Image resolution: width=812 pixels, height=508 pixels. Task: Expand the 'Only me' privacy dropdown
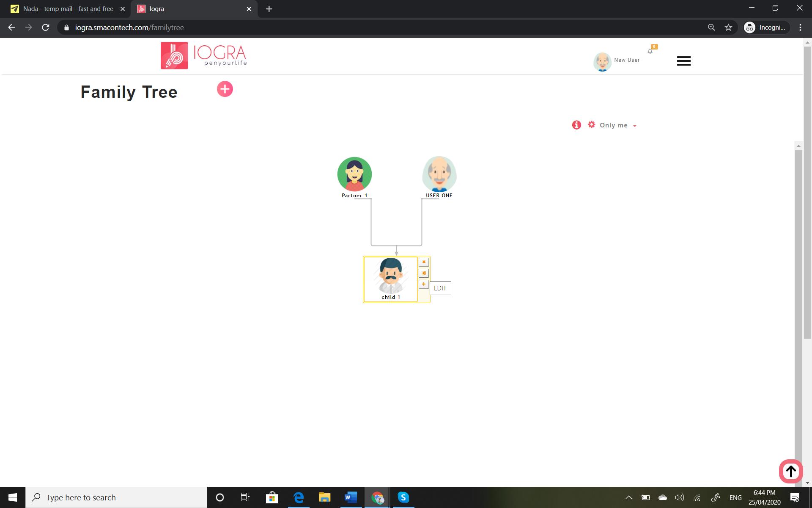pos(618,125)
